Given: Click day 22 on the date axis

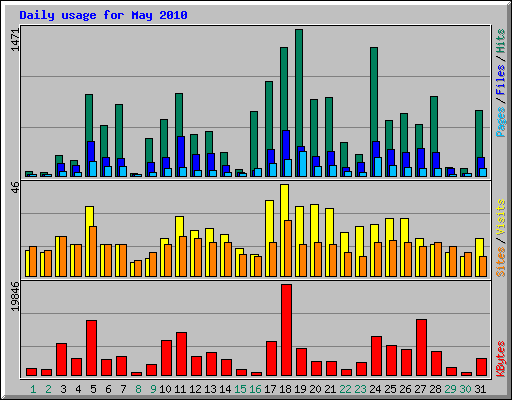Looking at the screenshot, I should [345, 389].
